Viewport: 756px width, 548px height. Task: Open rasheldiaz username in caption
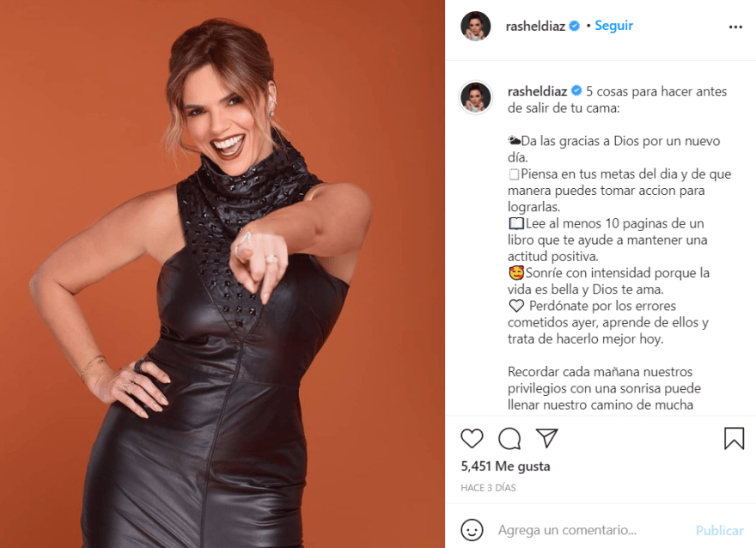[x=537, y=91]
